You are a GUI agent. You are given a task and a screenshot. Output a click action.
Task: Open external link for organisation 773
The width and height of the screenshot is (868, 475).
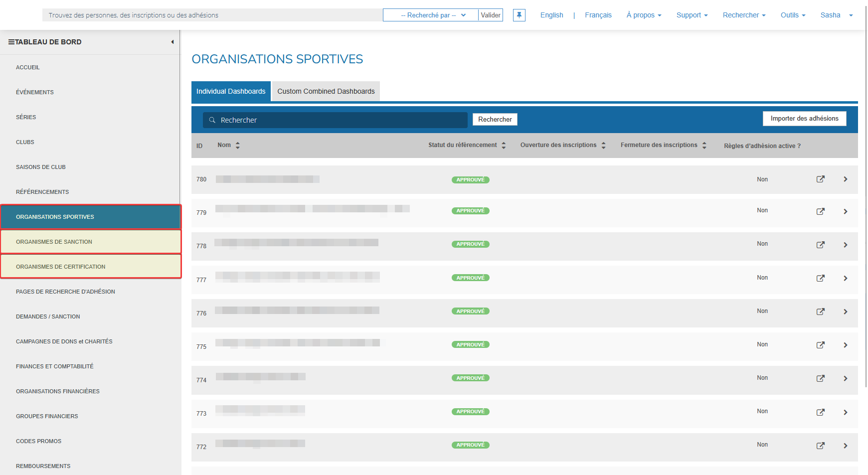[x=821, y=412]
